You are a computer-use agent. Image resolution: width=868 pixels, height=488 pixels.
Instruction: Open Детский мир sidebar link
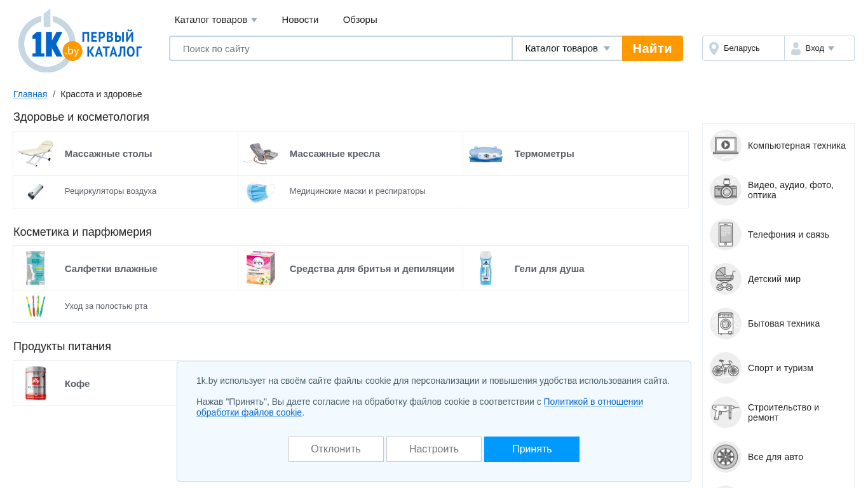tap(774, 279)
